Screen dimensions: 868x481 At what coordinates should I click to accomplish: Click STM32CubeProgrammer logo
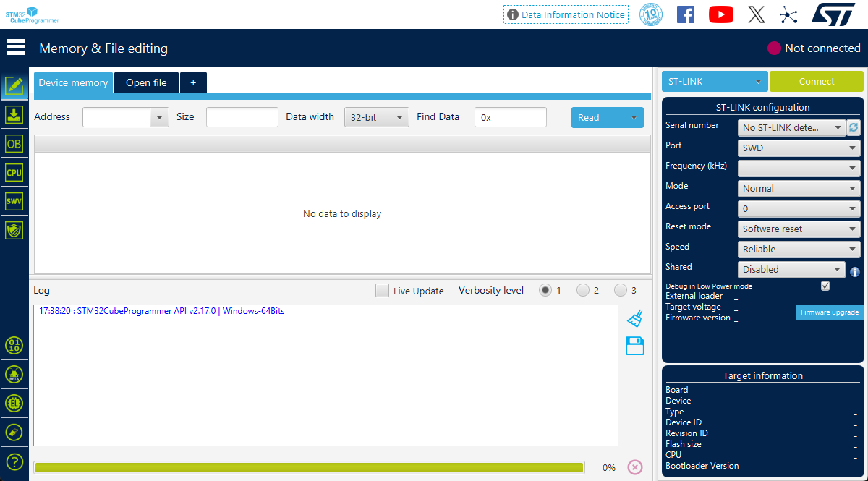[x=33, y=14]
